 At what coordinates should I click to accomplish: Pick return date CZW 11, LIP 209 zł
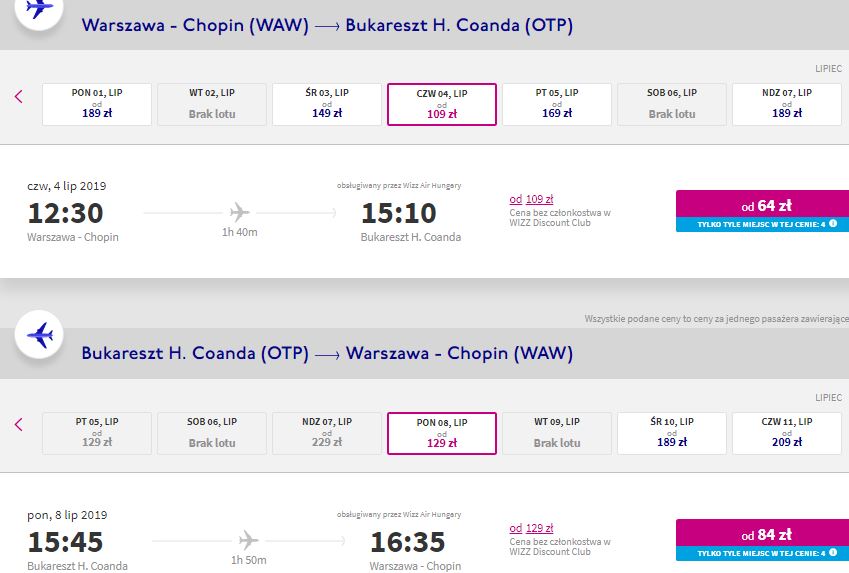787,433
